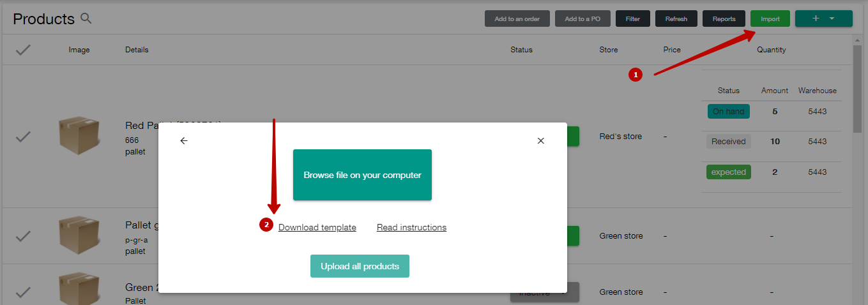Viewport: 868px width, 305px height.
Task: Open the Pallet green box thumbnail
Action: pos(79,235)
